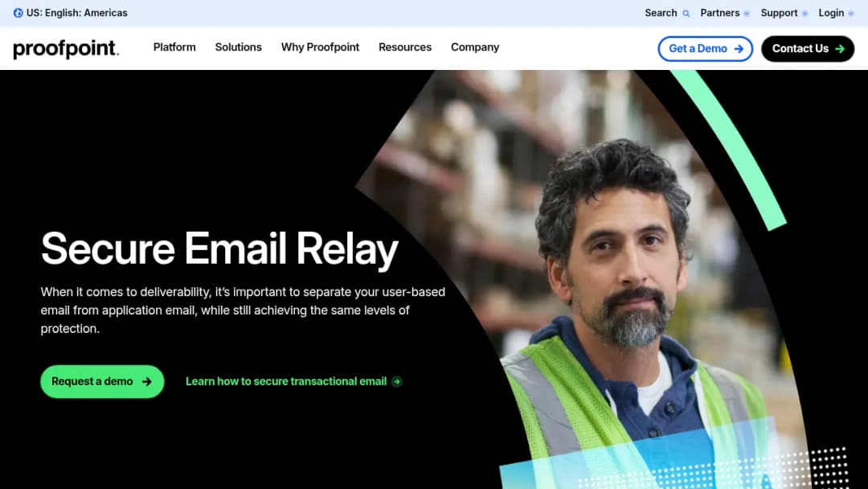Expand the Support dropdown arrow

(x=805, y=14)
